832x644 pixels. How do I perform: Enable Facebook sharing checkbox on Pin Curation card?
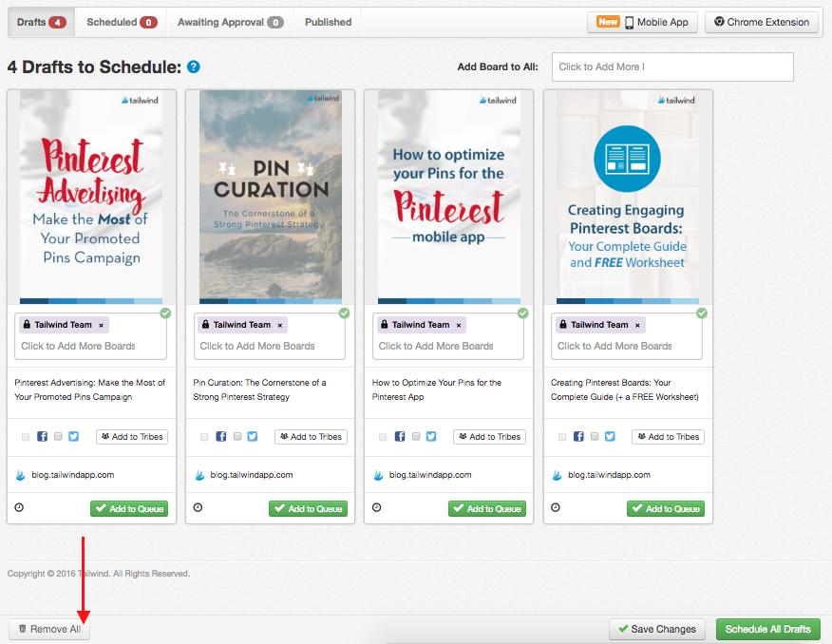pos(204,437)
